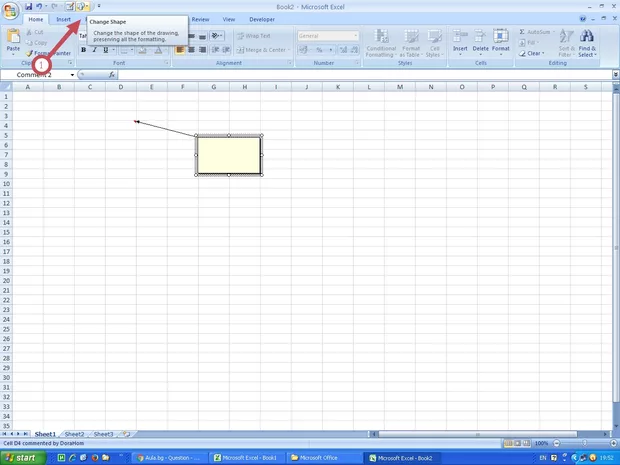Click Decrease Decimal icon
This screenshot has width=620, height=465.
point(355,50)
